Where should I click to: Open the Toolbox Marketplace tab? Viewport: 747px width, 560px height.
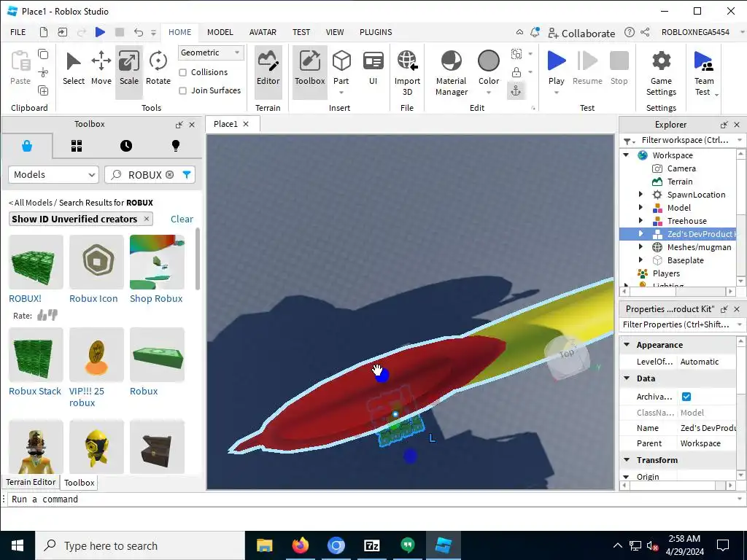27,146
